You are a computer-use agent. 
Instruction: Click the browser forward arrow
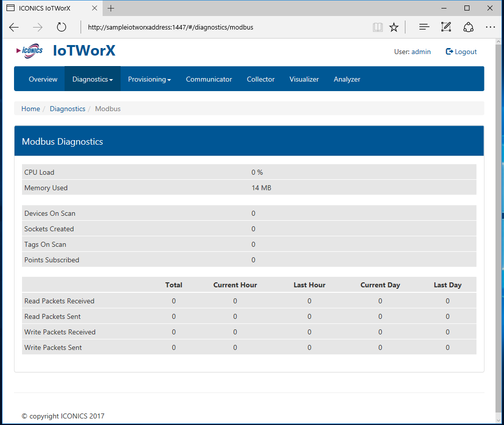[38, 28]
